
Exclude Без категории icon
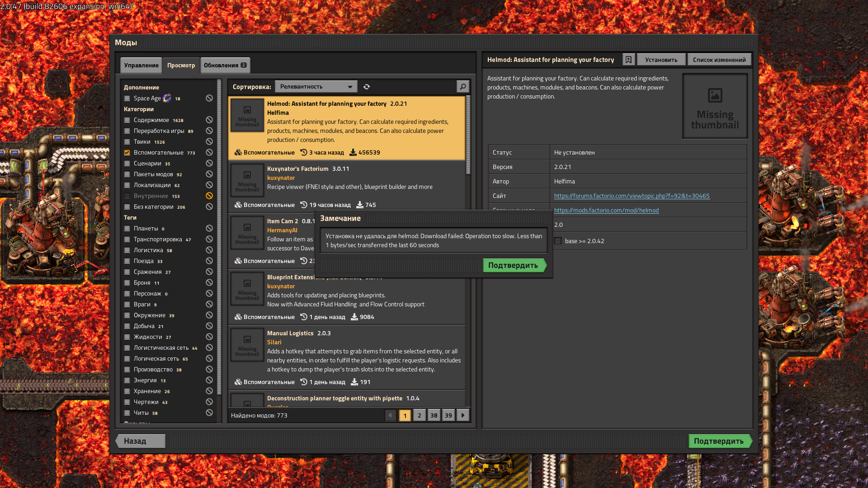pos(209,206)
